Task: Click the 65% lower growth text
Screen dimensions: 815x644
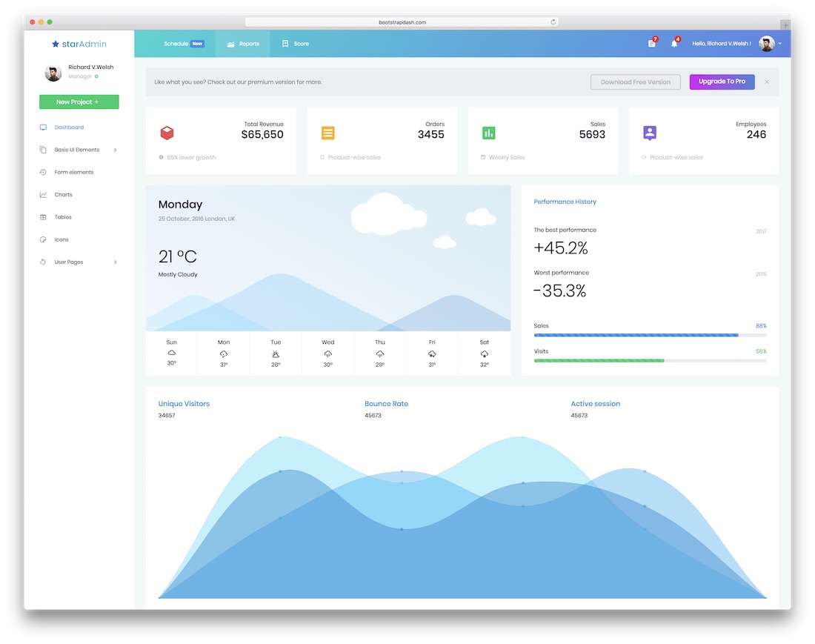Action: tap(191, 158)
